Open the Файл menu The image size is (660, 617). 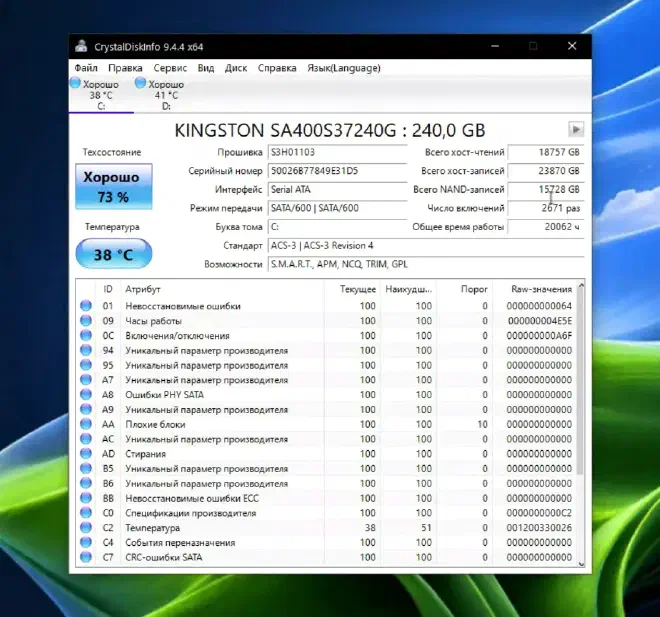tap(86, 68)
